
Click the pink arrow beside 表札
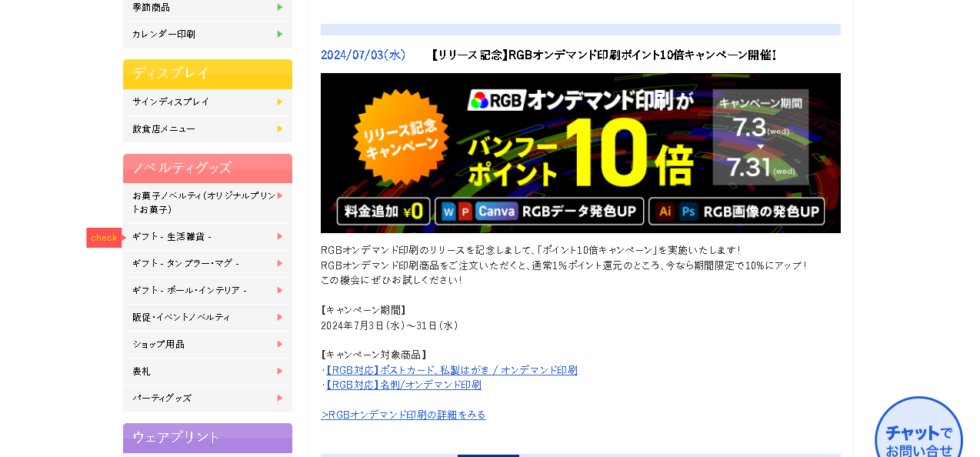pyautogui.click(x=280, y=371)
